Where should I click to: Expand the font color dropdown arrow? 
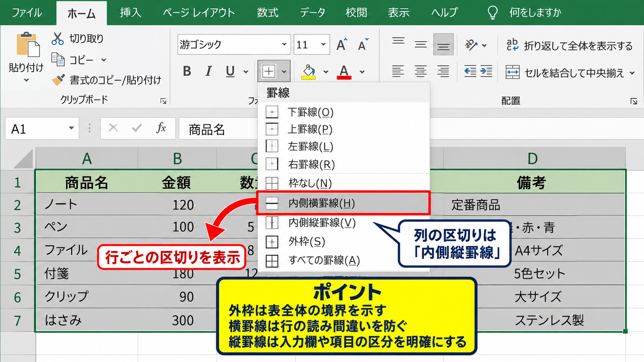pyautogui.click(x=362, y=72)
